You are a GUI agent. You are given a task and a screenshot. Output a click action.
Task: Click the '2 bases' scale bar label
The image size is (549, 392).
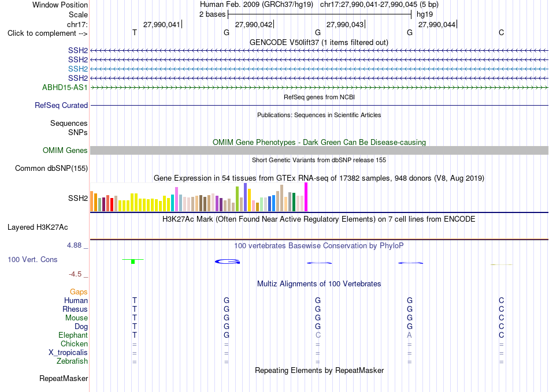point(213,14)
